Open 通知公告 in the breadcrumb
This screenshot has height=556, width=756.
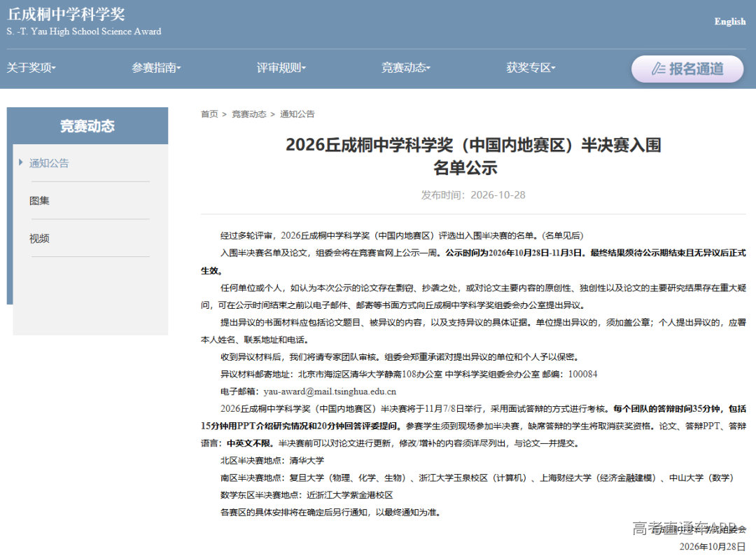pos(297,114)
